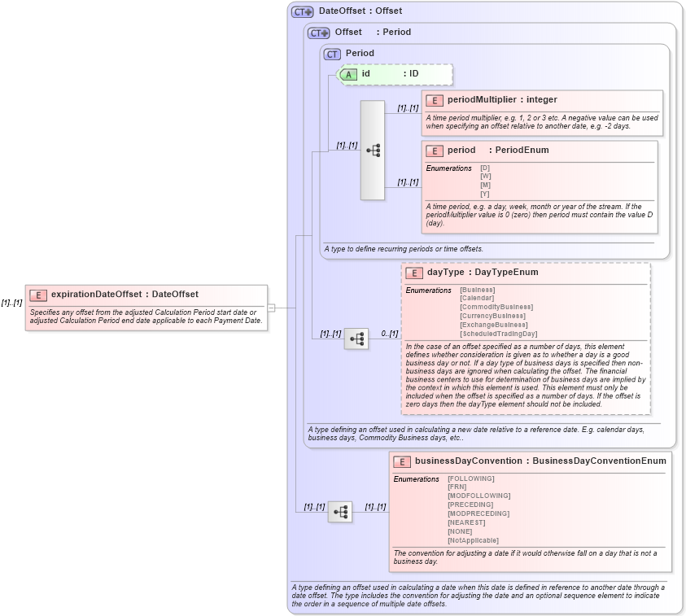Viewport: 686px width, 616px height.
Task: Click the CT+ icon of DateOffset complex type
Action: point(300,11)
